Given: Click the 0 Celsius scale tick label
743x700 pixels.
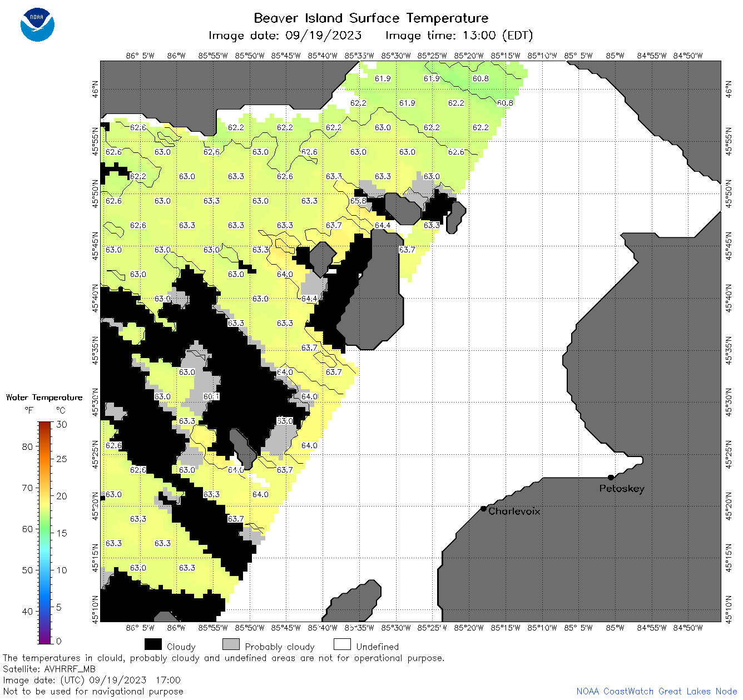Looking at the screenshot, I should click(x=60, y=641).
